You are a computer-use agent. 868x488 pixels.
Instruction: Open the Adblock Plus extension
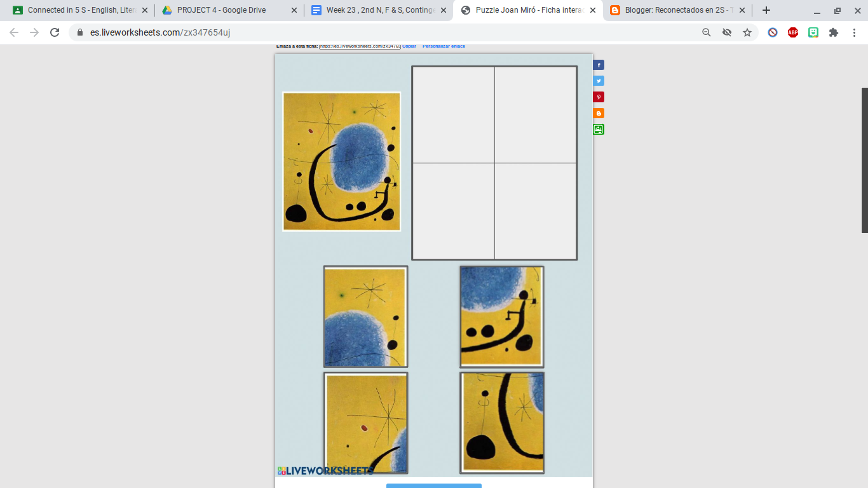(793, 32)
